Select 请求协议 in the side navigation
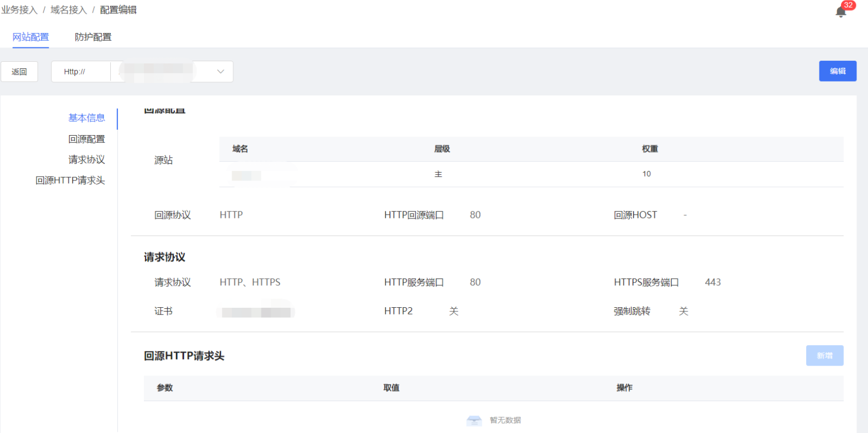The width and height of the screenshot is (868, 433). pyautogui.click(x=87, y=159)
